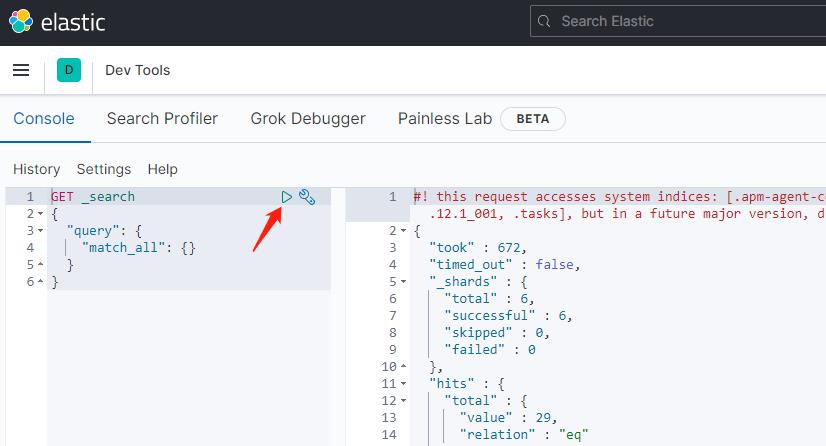826x446 pixels.
Task: Switch to the Search Profiler tab
Action: (162, 118)
